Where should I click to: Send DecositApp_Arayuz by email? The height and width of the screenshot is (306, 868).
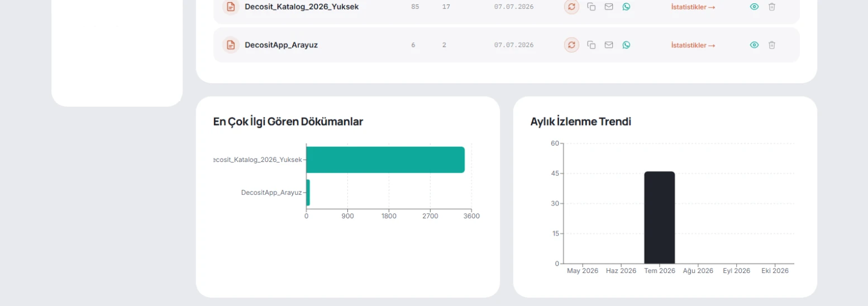coord(609,45)
